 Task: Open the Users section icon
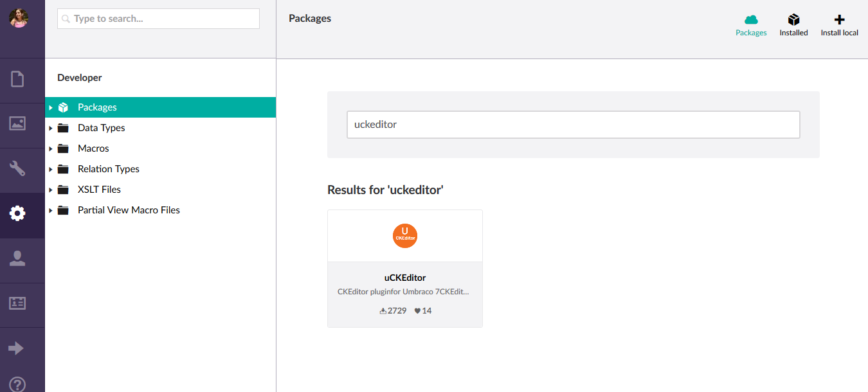pos(17,258)
